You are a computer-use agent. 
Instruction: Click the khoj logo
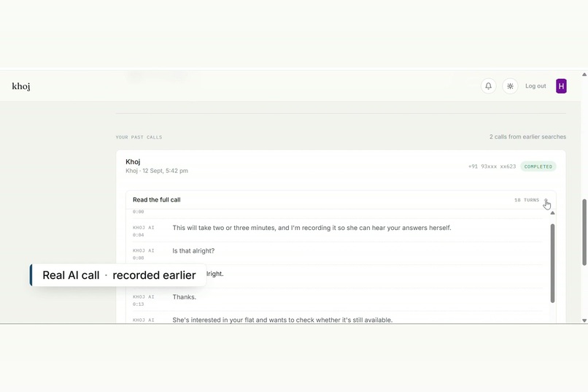[x=21, y=86]
